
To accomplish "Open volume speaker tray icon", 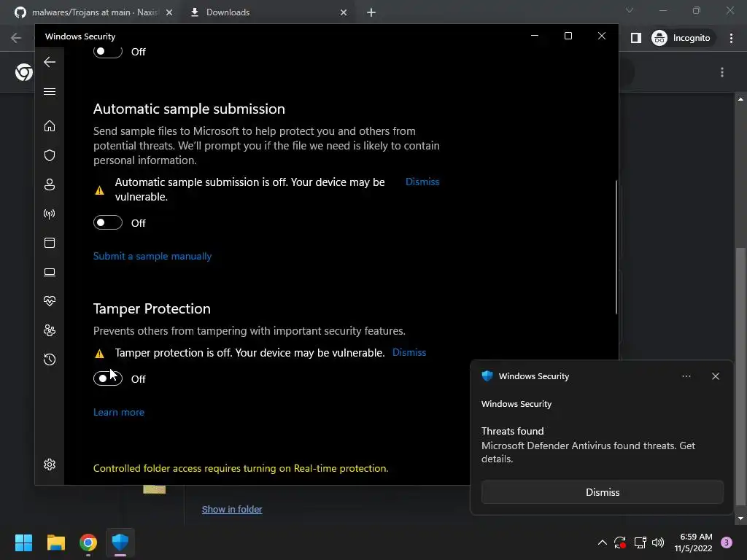I will click(658, 542).
